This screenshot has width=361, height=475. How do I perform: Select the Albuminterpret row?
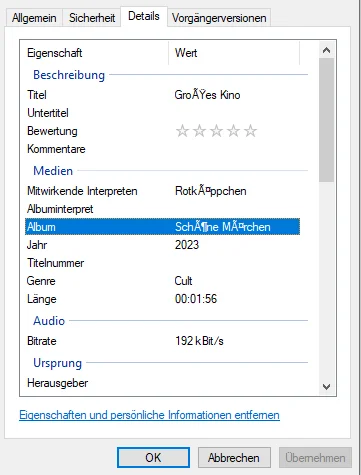click(163, 209)
